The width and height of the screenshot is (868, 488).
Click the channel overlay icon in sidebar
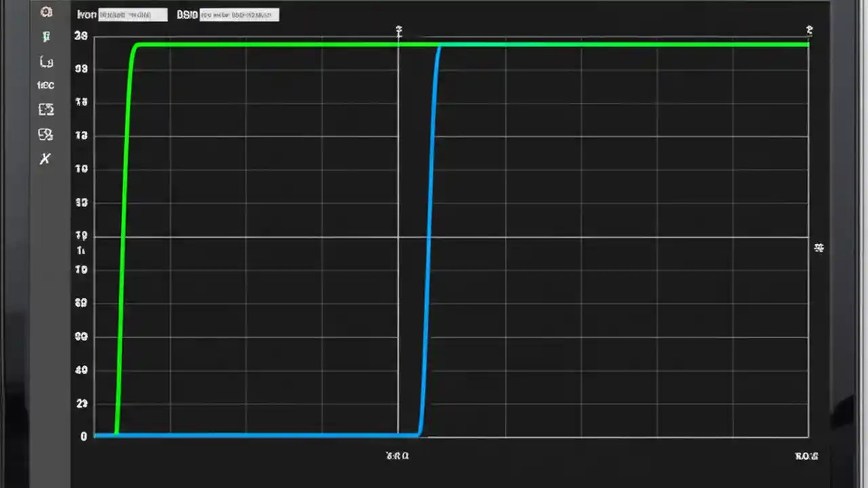[x=45, y=134]
